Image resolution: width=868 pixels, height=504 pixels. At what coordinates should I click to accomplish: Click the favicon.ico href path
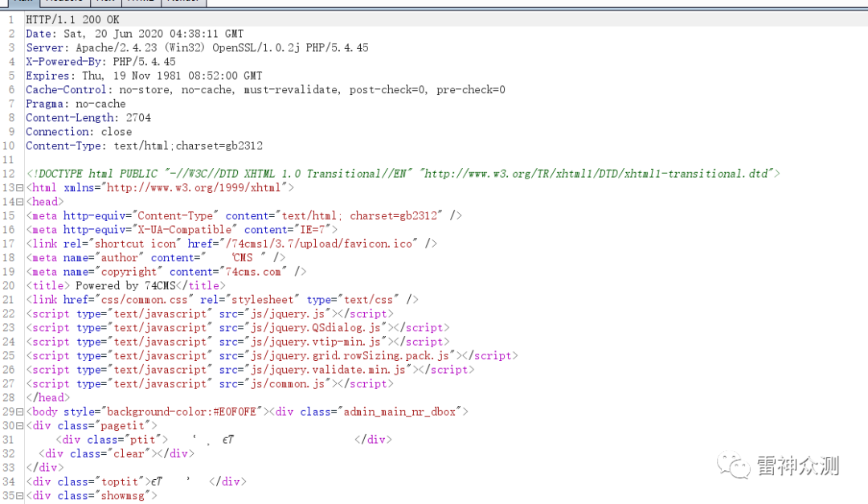pyautogui.click(x=318, y=244)
